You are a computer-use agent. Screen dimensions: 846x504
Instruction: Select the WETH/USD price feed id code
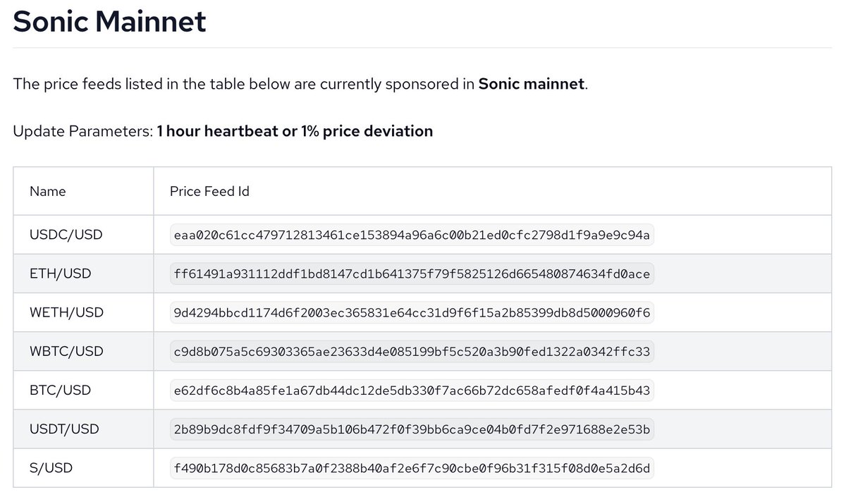click(x=412, y=312)
